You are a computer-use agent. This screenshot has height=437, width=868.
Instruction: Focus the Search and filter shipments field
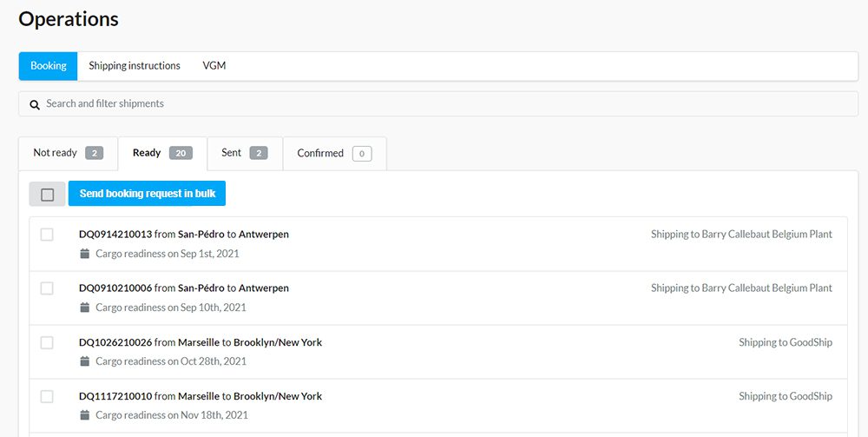438,103
